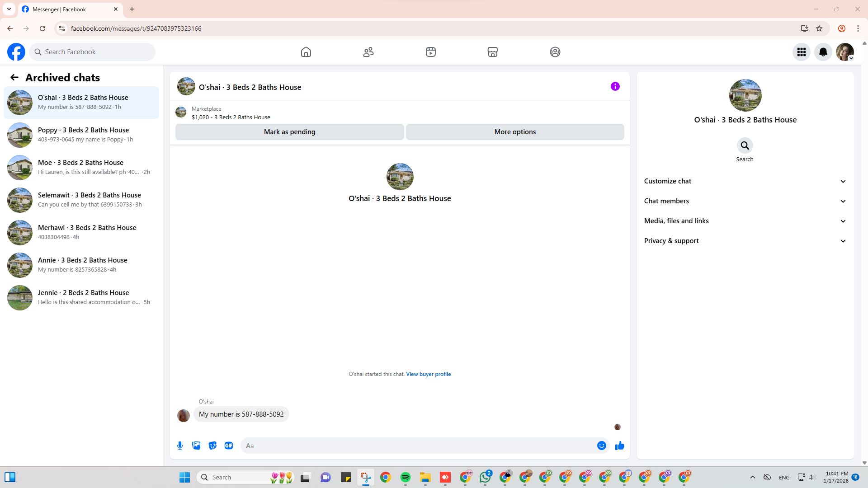Go to the Marketplace tab

[x=492, y=52]
